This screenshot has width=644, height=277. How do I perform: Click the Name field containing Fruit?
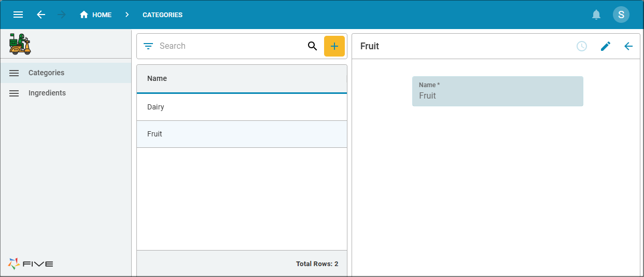[x=498, y=91]
